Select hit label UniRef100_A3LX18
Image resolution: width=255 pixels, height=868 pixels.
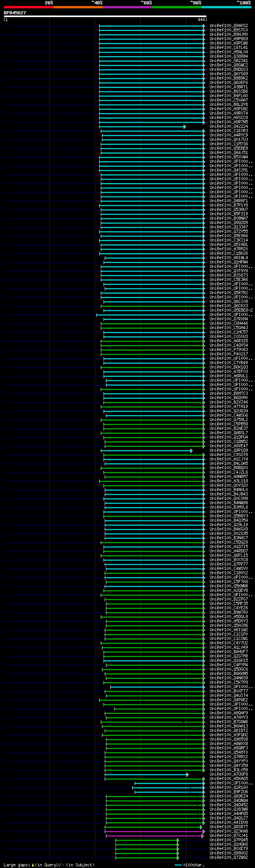pyautogui.click(x=229, y=481)
